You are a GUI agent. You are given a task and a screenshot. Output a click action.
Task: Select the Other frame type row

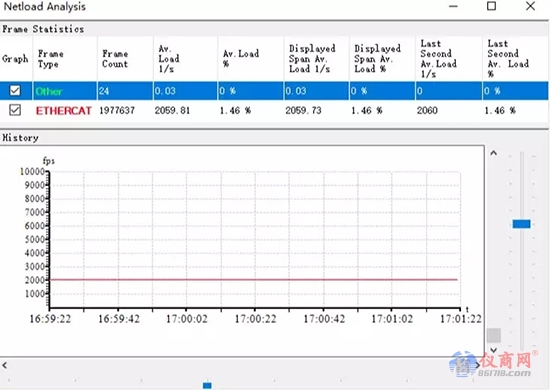pos(274,91)
